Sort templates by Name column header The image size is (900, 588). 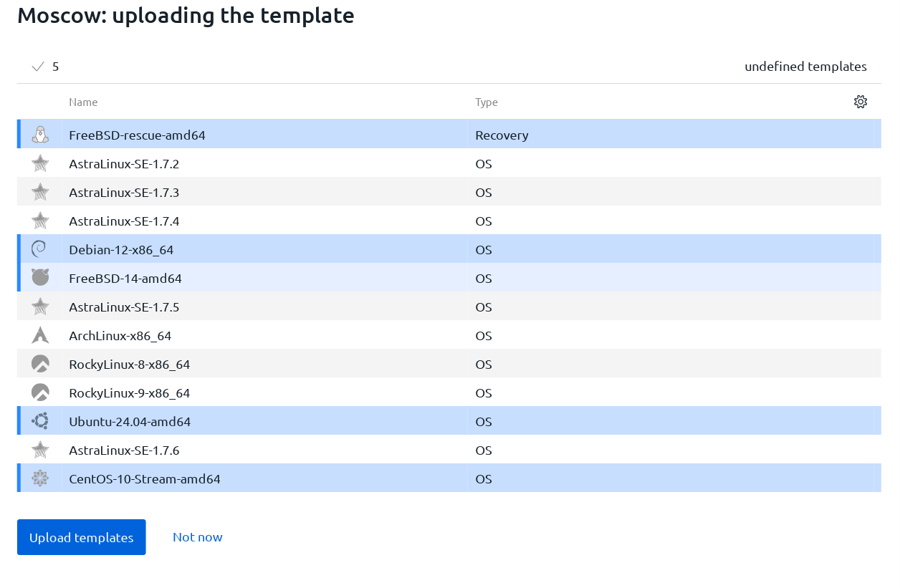tap(83, 102)
